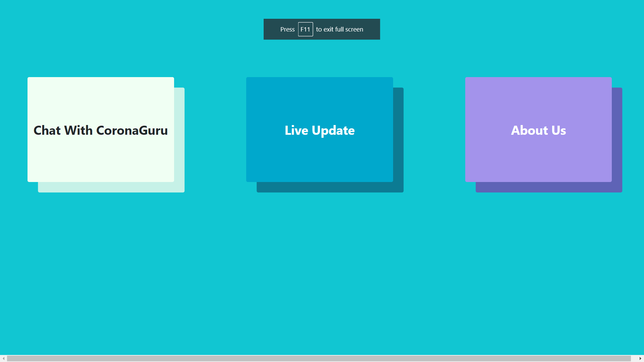The height and width of the screenshot is (362, 644).
Task: Click the empty teal background below the cards
Action: (x=322, y=268)
